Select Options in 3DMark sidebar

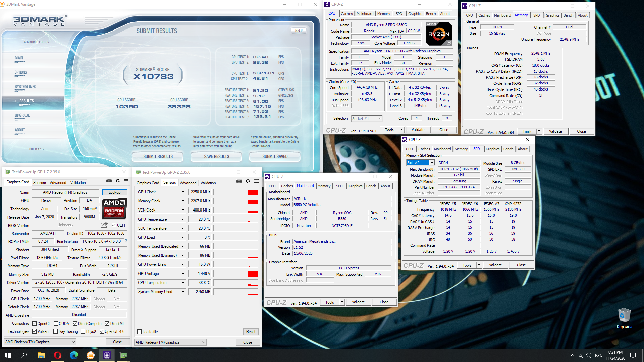click(x=21, y=72)
